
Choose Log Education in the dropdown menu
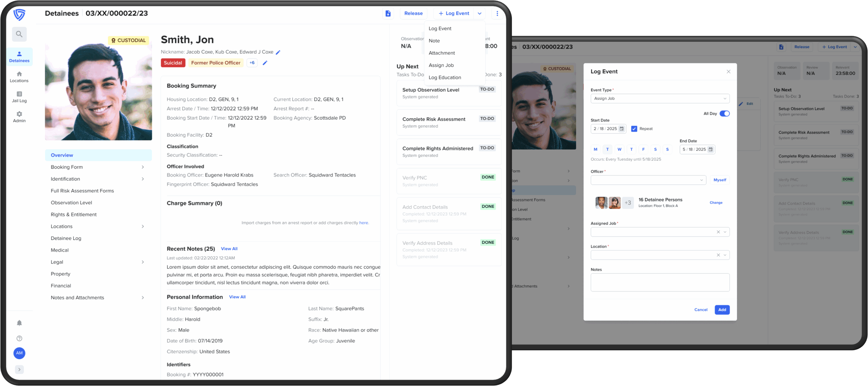tap(445, 78)
